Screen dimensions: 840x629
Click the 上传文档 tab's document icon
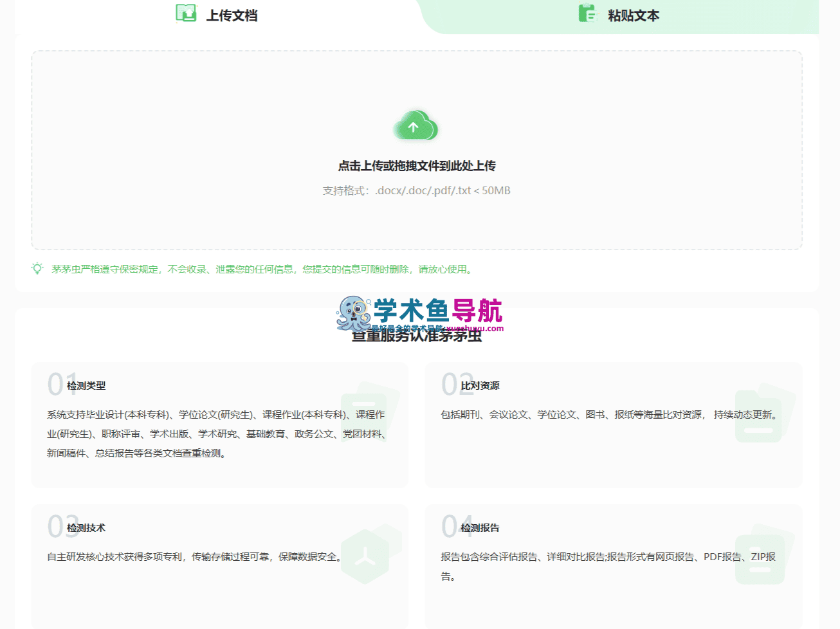click(x=186, y=14)
